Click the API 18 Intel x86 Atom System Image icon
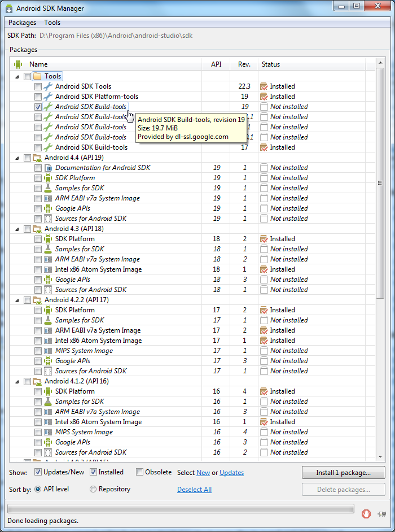395x532 pixels. (x=48, y=269)
